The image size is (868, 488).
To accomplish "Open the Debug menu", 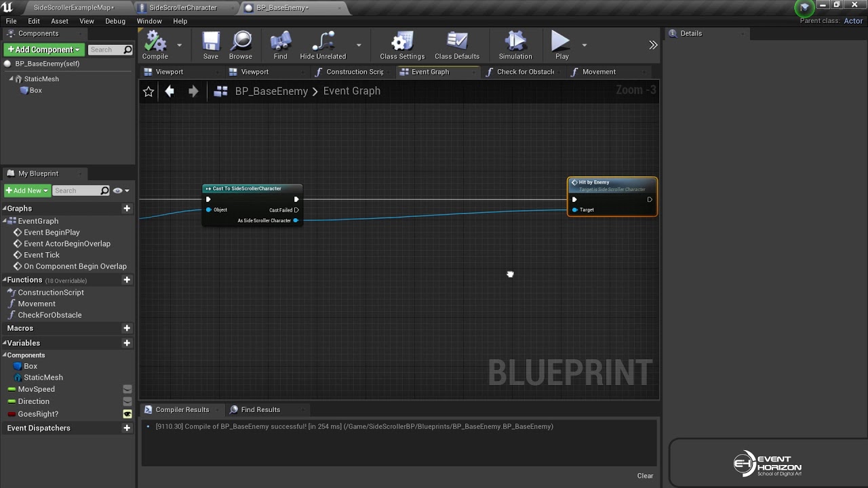I will [115, 21].
